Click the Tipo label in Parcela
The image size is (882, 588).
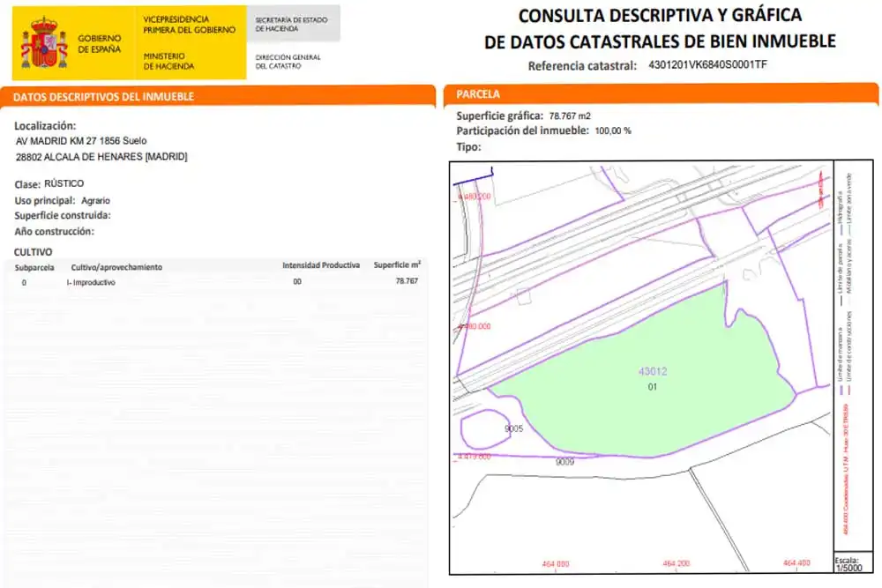point(468,147)
